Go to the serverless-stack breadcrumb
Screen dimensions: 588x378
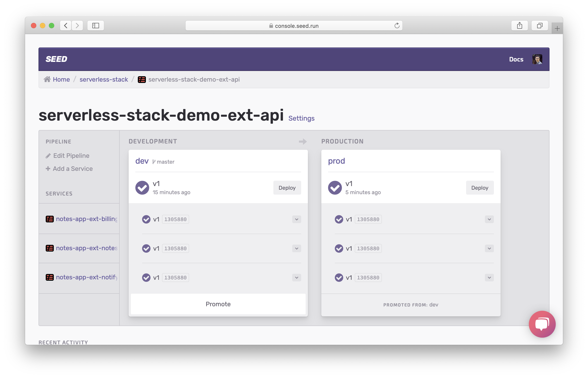pyautogui.click(x=104, y=79)
